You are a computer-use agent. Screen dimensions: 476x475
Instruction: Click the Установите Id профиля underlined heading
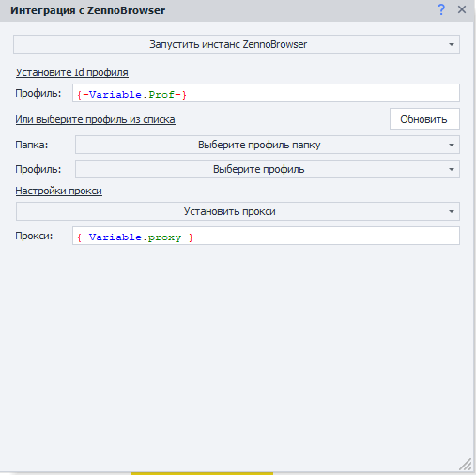pyautogui.click(x=72, y=72)
